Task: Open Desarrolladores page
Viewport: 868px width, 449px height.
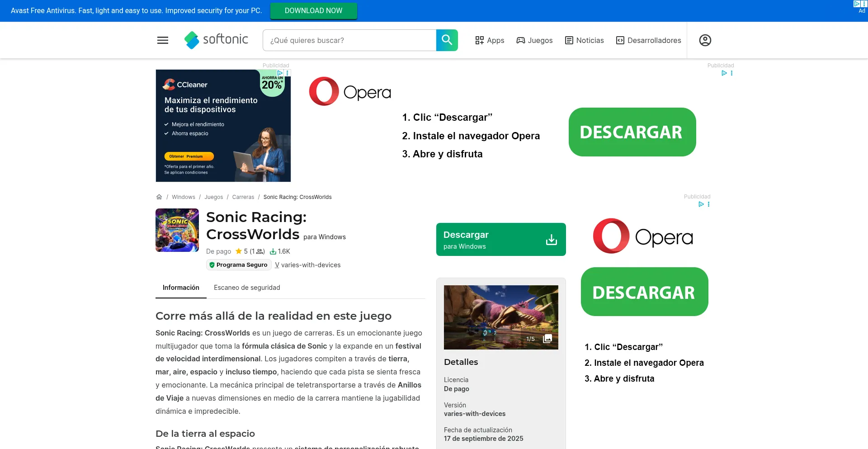Action: pos(648,40)
